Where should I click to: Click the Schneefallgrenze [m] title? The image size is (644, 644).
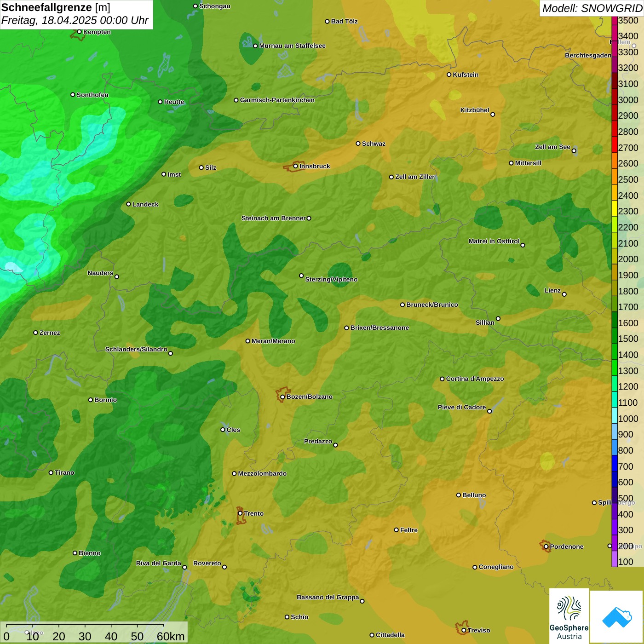(56, 7)
